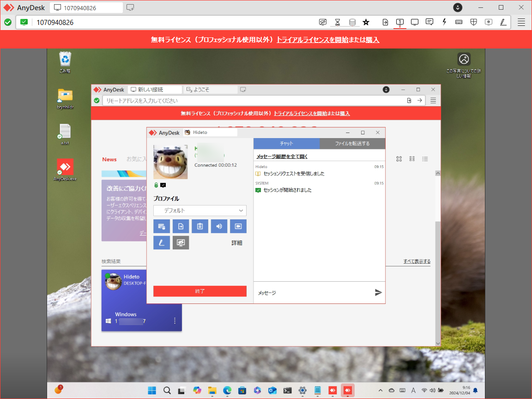Click the Hideto avatar in session window
Image resolution: width=532 pixels, height=399 pixels.
(170, 162)
